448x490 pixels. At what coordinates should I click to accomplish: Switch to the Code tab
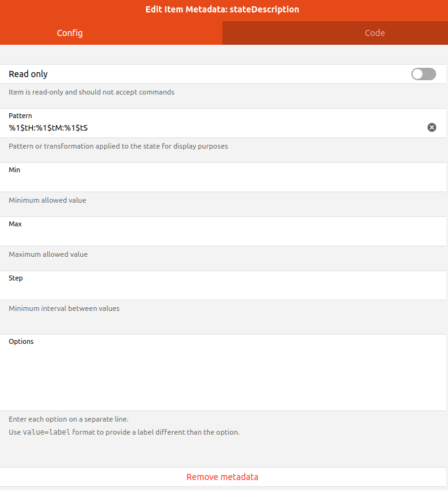pos(374,33)
